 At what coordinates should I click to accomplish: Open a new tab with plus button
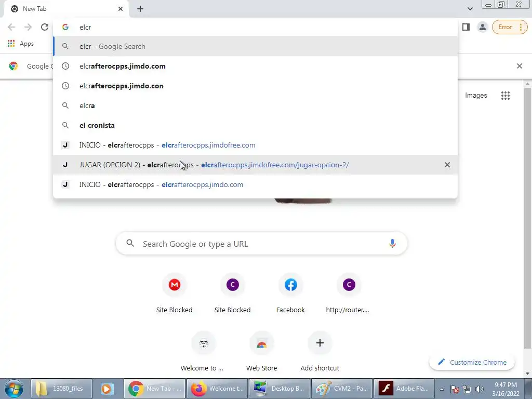coord(140,9)
